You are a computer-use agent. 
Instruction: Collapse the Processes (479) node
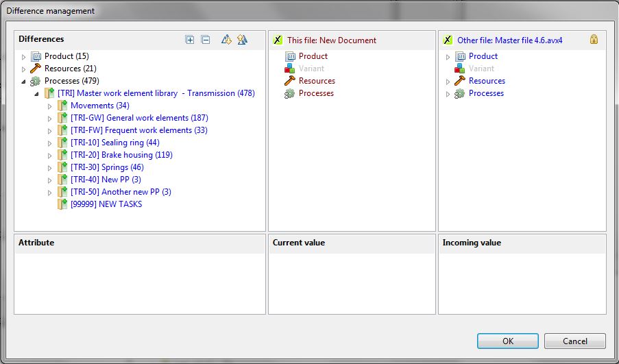(24, 82)
